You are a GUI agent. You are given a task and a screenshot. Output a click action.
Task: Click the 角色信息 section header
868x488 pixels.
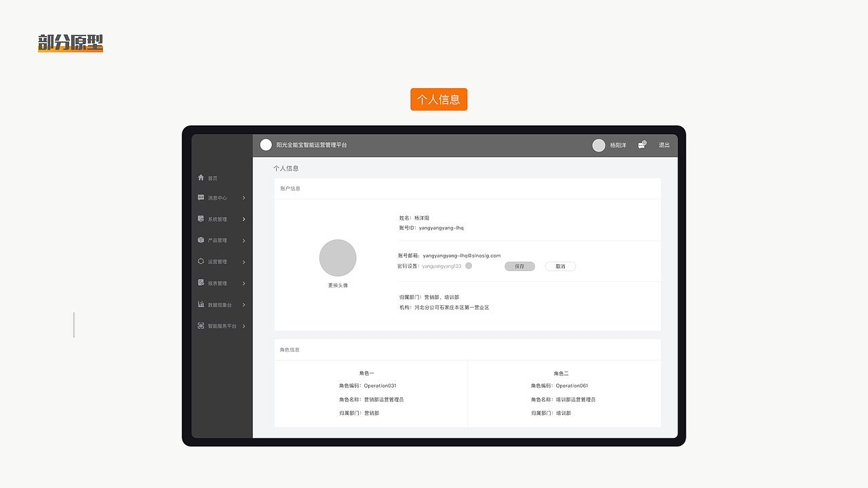[x=290, y=350]
